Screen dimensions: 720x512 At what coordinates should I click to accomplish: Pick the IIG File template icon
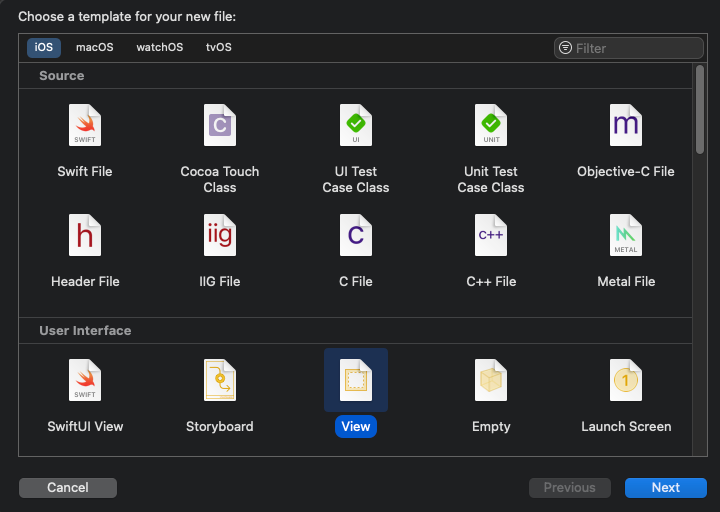pyautogui.click(x=220, y=235)
